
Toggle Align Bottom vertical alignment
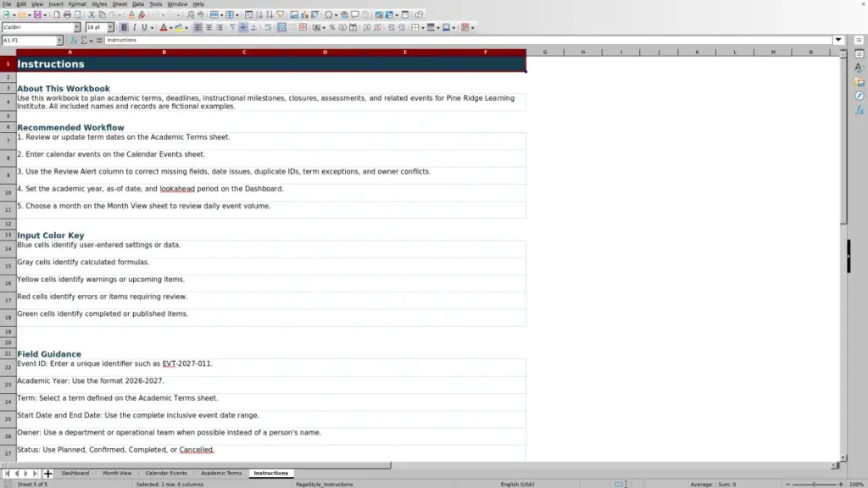(x=253, y=27)
